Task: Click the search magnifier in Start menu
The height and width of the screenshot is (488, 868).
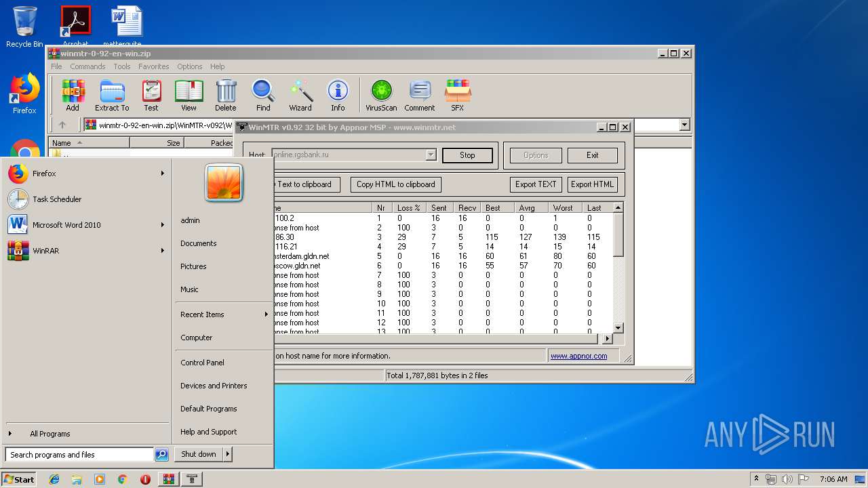Action: (x=161, y=455)
